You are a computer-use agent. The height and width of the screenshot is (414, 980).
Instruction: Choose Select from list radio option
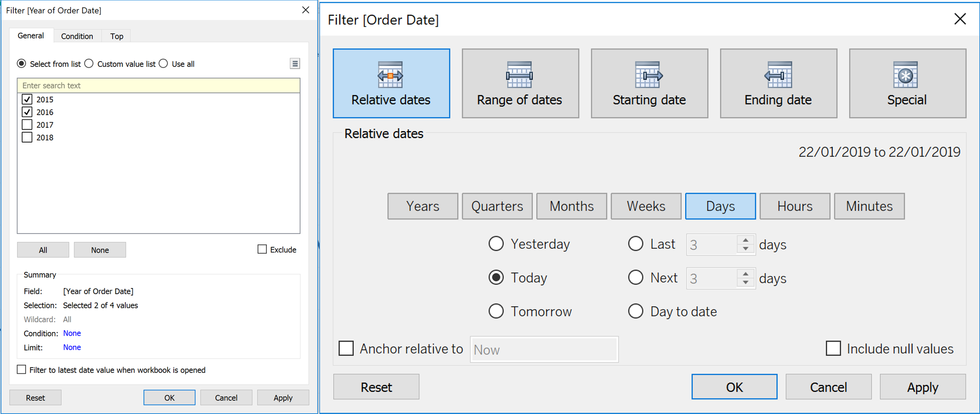(x=22, y=63)
